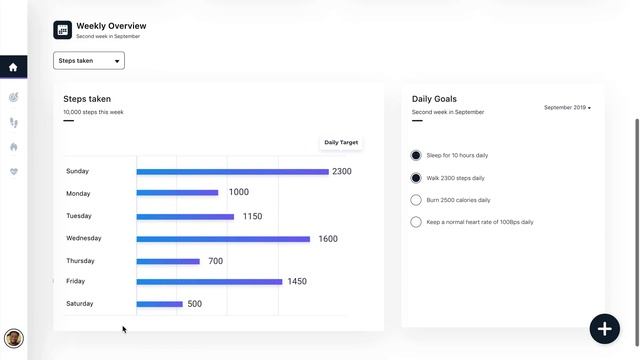The height and width of the screenshot is (360, 640).
Task: Open the footsteps sidebar icon
Action: coord(13,122)
